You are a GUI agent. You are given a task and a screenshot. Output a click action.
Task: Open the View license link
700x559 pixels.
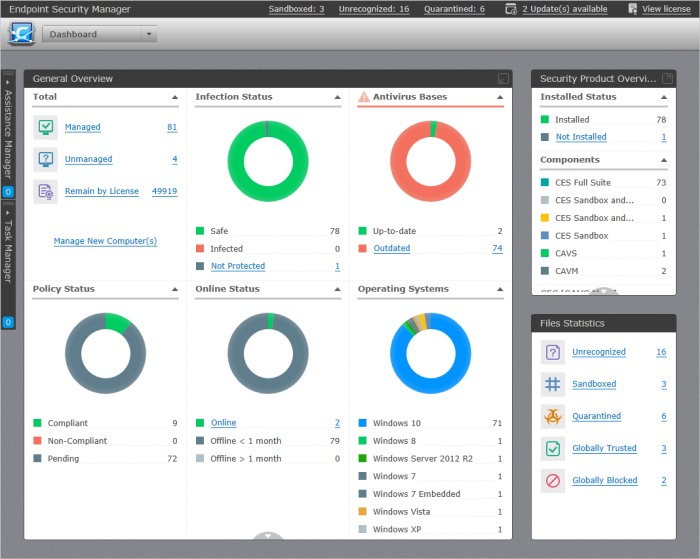[x=666, y=9]
